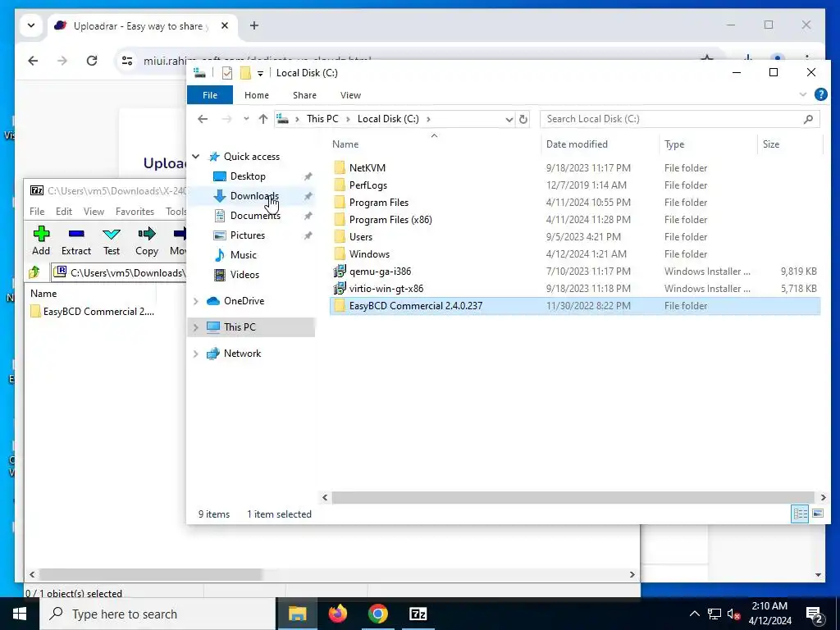
Task: Click 7-Zip up-one-level folder icon
Action: coord(34,272)
